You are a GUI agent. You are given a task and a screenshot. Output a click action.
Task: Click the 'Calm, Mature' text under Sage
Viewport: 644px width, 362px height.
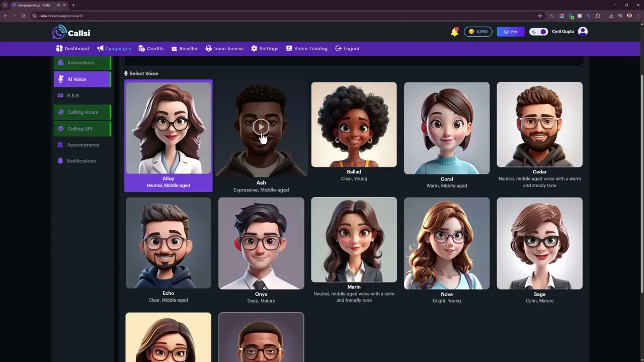(539, 301)
